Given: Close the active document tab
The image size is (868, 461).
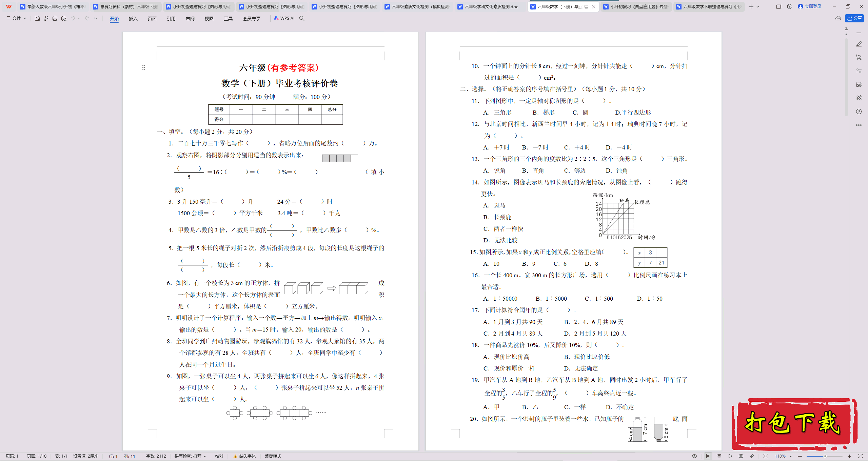Looking at the screenshot, I should [594, 7].
